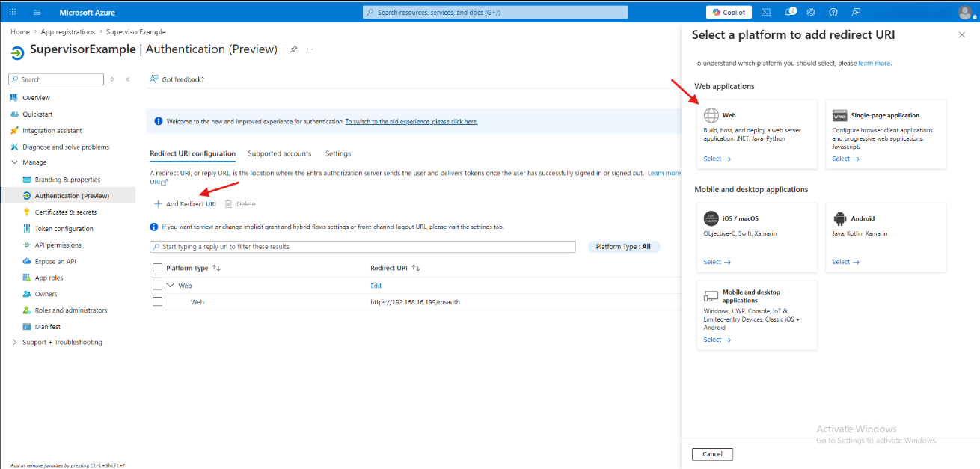Switch to the Settings tab
This screenshot has width=980, height=469.
(x=338, y=153)
